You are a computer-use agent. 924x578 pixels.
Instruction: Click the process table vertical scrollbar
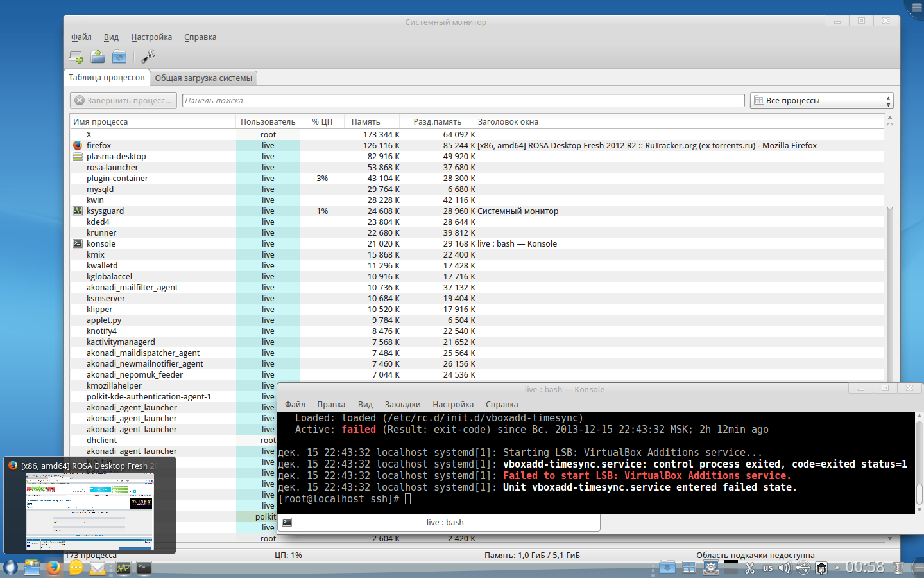[x=889, y=165]
